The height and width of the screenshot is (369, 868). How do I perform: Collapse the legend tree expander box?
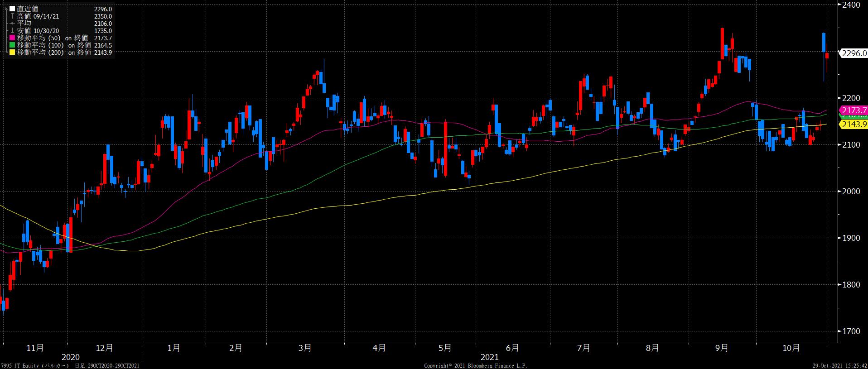click(7, 9)
